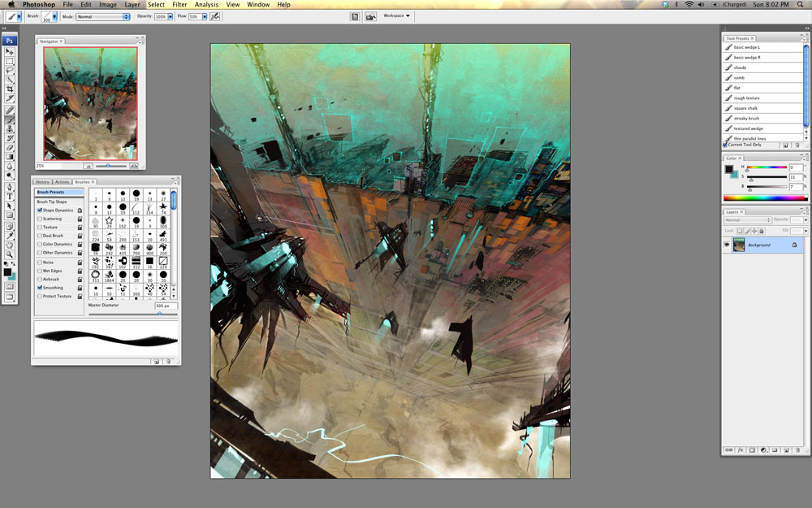Viewport: 812px width, 508px height.
Task: Select the Eyedropper tool
Action: click(9, 236)
